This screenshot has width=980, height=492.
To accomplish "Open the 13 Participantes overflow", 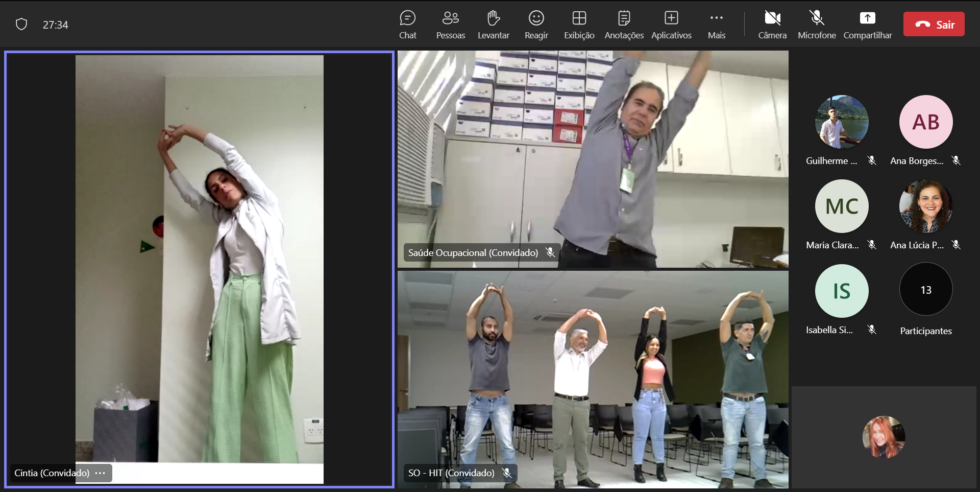I will coord(925,290).
